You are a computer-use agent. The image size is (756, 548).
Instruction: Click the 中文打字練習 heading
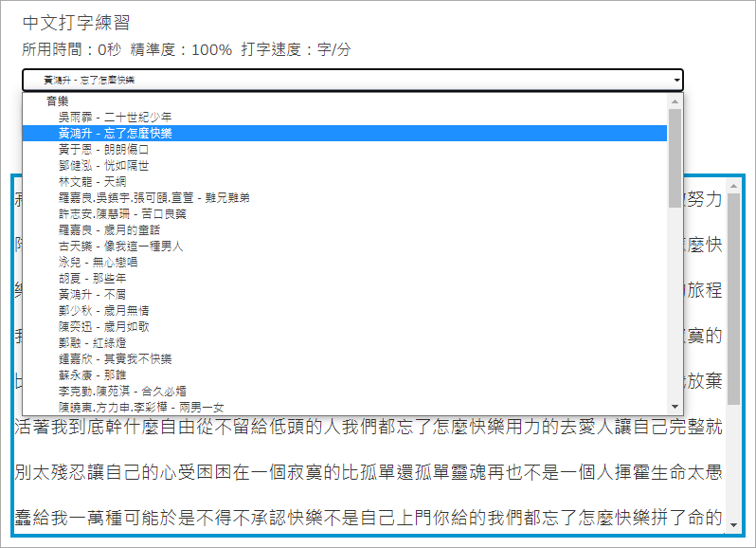click(76, 23)
